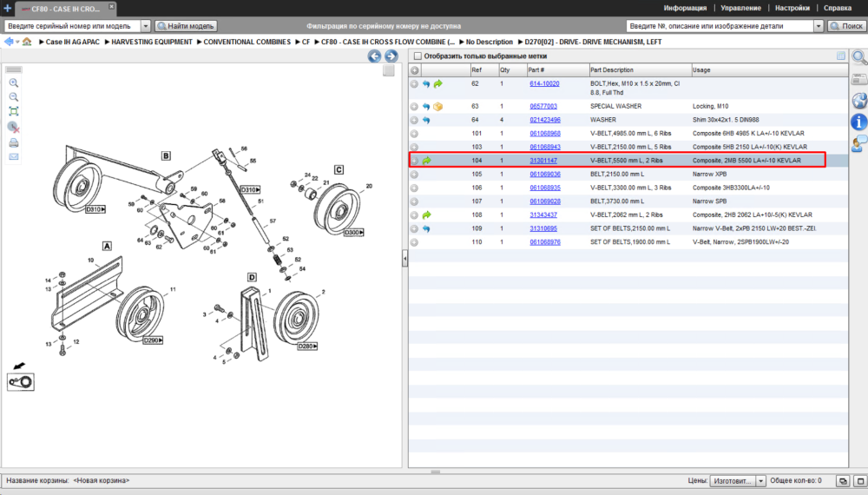This screenshot has height=495, width=868.
Task: Toggle show only selected marks checkbox
Action: [418, 56]
